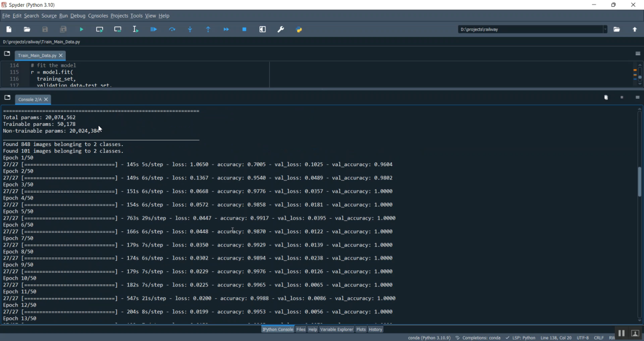Click the Run file play icon
Screen dimensions: 644x341
(82, 30)
